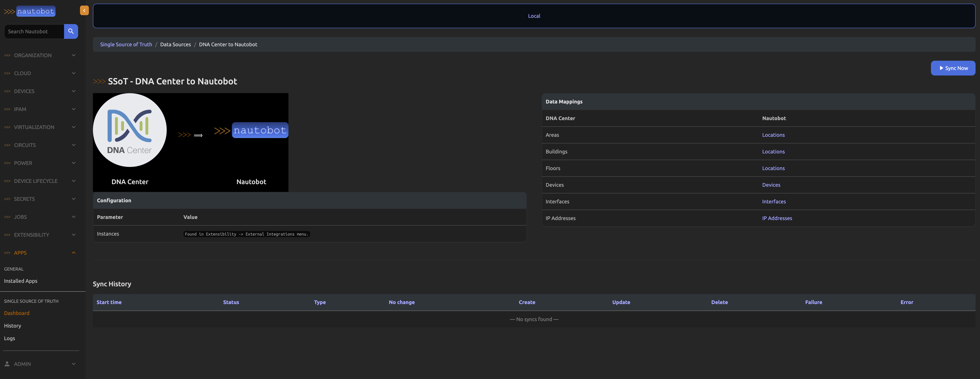Click Single Source of Truth breadcrumb
980x379 pixels.
pyautogui.click(x=126, y=44)
